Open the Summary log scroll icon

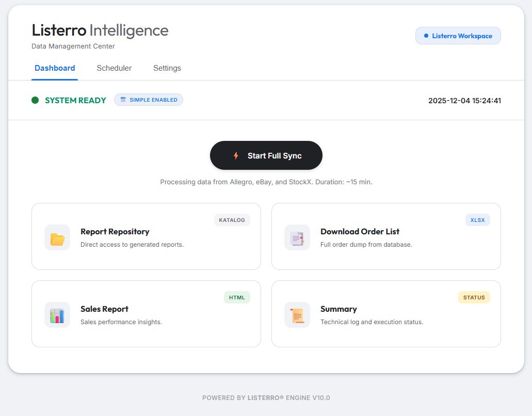[297, 315]
